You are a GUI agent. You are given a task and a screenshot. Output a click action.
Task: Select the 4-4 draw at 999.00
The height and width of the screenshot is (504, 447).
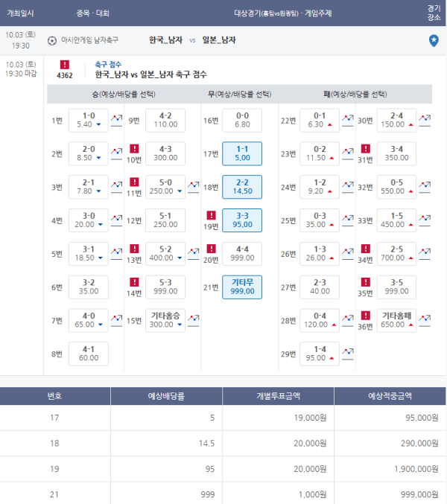click(x=242, y=254)
